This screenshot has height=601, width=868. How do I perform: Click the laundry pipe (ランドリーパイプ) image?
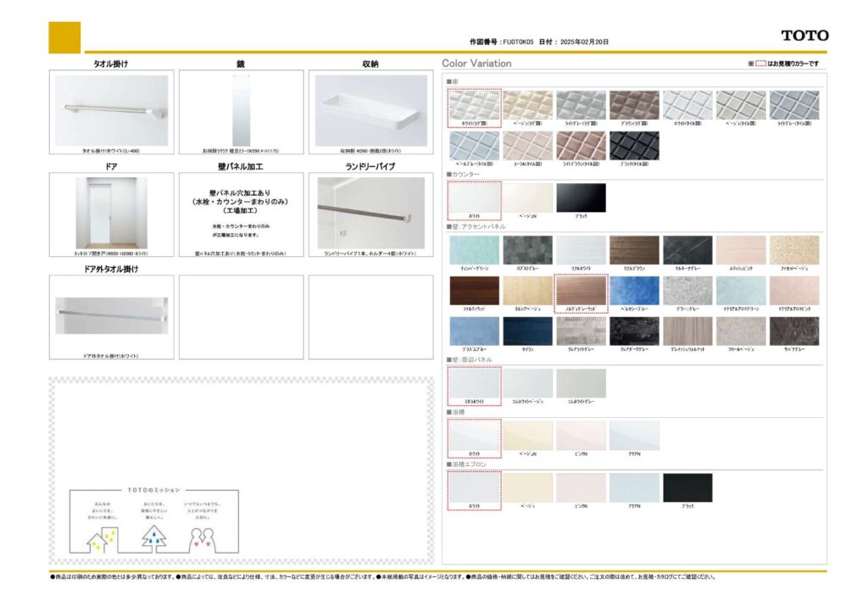371,213
